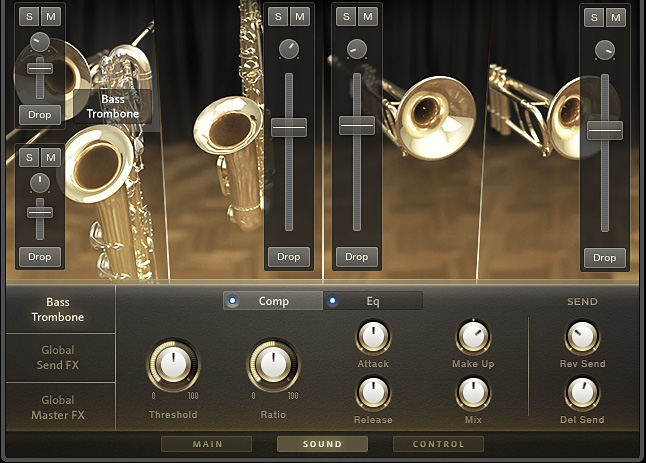Click the pan knob on bottom-left channel
Image resolution: width=646 pixels, height=463 pixels.
pyautogui.click(x=40, y=182)
